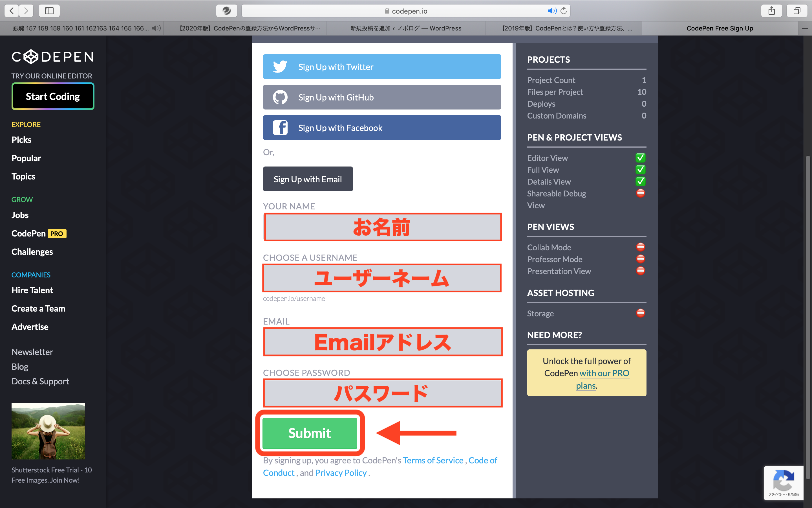Open the Blog link
Viewport: 812px width, 508px height.
click(20, 367)
